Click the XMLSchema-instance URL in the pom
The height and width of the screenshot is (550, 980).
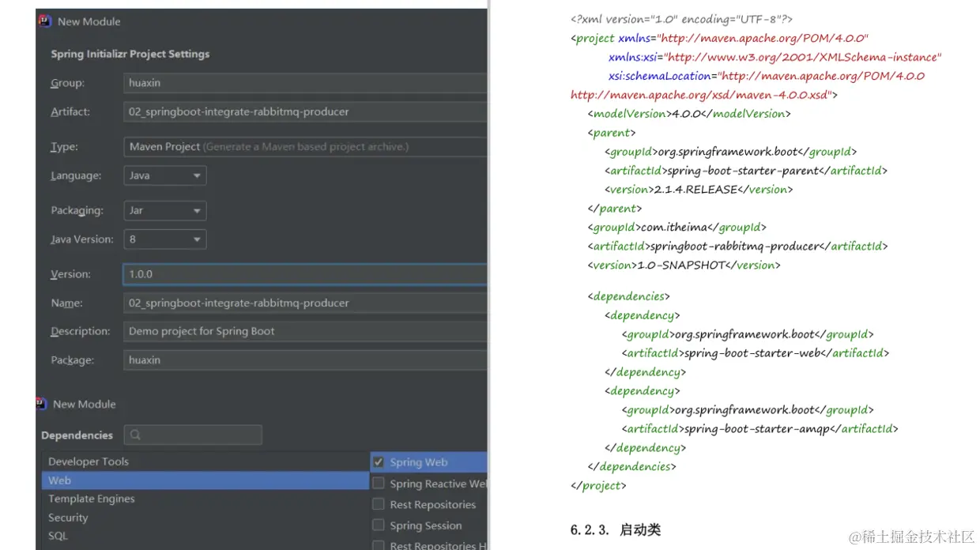click(x=804, y=57)
